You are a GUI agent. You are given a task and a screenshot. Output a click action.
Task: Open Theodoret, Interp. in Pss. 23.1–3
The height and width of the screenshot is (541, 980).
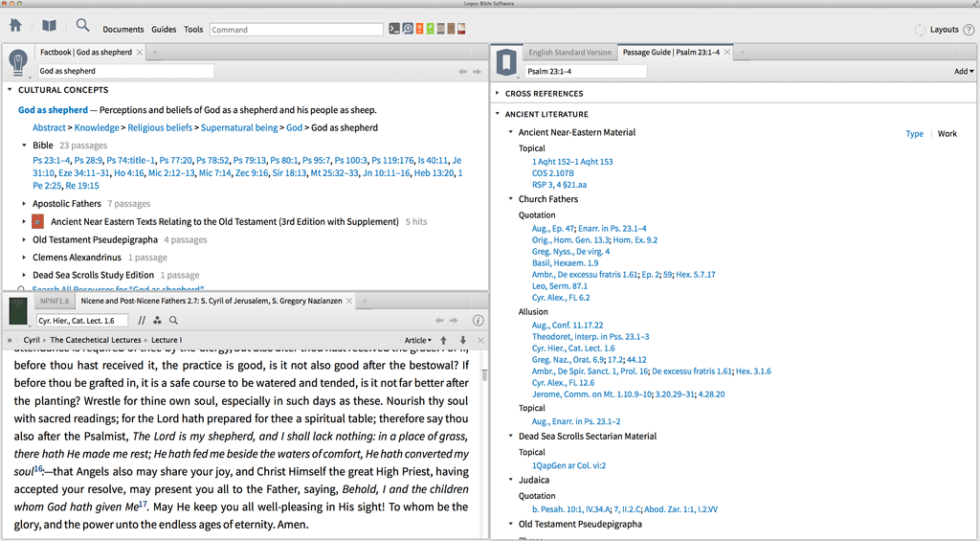pos(590,336)
